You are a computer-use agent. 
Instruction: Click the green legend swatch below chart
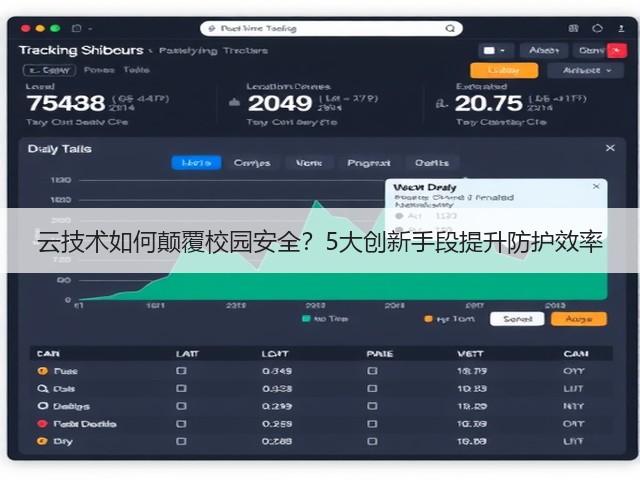[x=306, y=319]
